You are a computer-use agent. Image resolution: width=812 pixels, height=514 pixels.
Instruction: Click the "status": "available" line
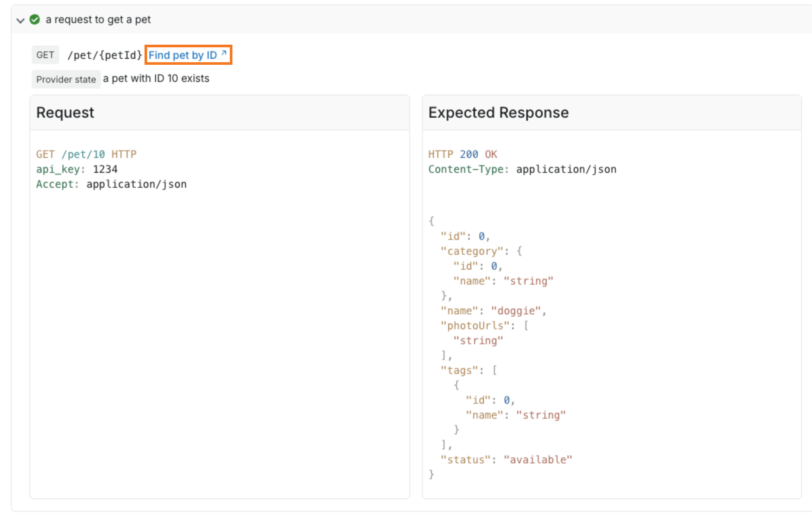[506, 460]
